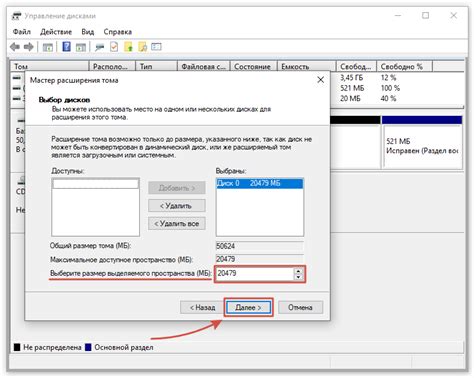474x378 pixels.
Task: Click the 521 МБ free space cell
Action: [352, 88]
